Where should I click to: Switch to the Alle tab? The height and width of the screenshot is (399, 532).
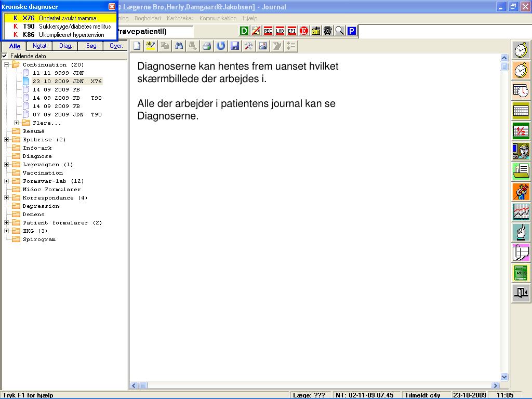(x=15, y=46)
